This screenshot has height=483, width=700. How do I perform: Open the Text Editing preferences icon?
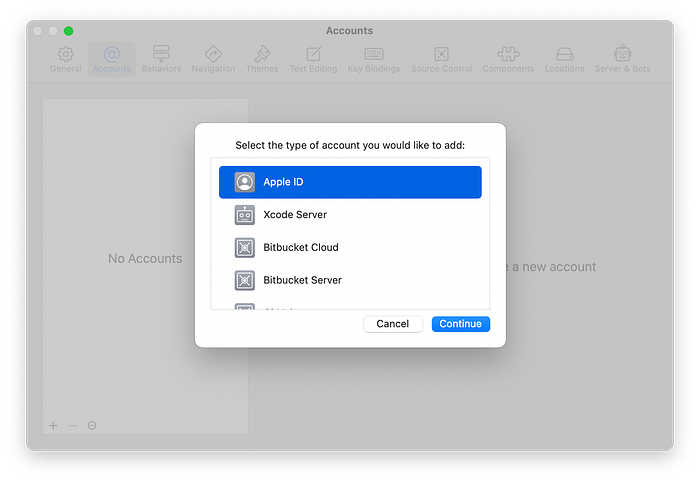click(x=313, y=54)
